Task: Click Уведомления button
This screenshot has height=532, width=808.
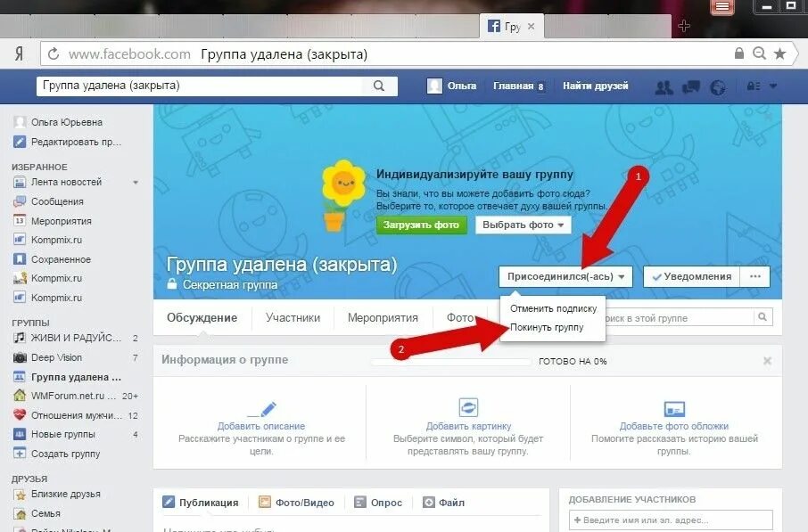Action: click(x=691, y=276)
